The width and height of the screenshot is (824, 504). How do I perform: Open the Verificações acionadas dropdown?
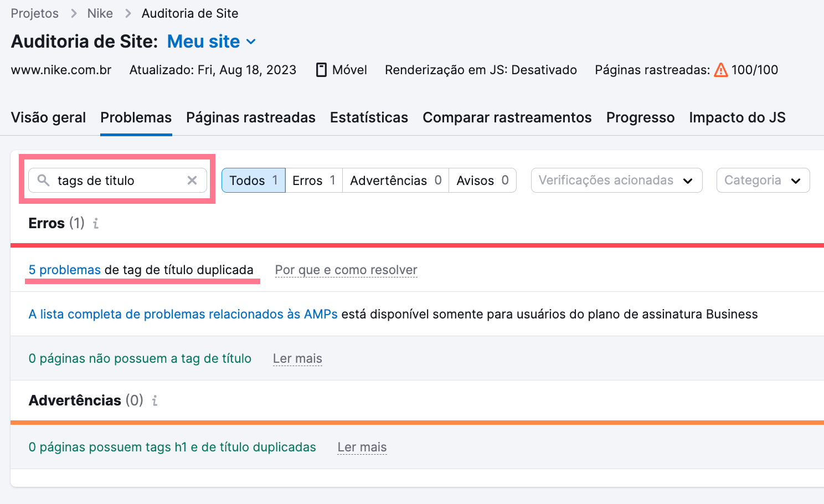(x=617, y=181)
